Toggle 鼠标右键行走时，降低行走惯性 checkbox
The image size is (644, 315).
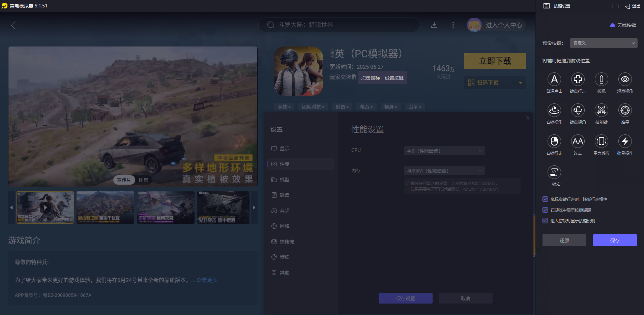pos(545,199)
